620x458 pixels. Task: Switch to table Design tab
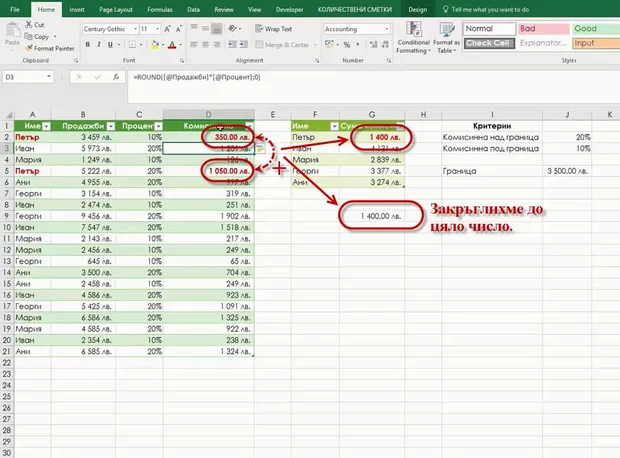pyautogui.click(x=418, y=9)
